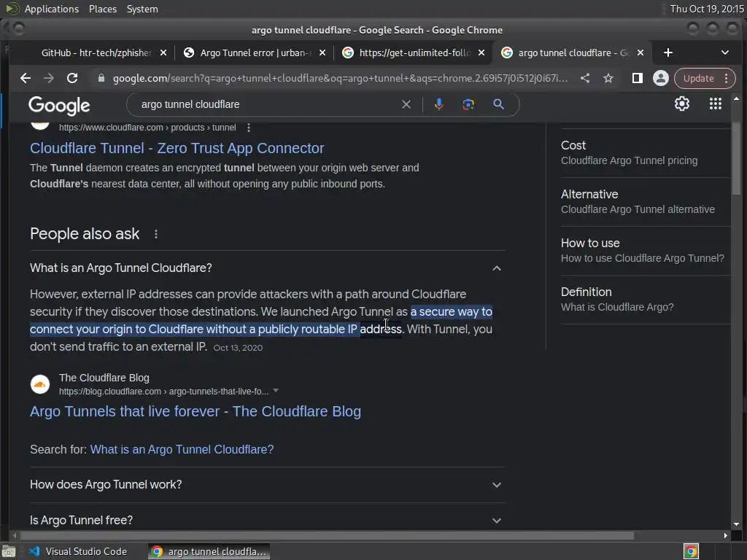
Task: Close the Argo Tunnel error tab
Action: click(x=322, y=52)
